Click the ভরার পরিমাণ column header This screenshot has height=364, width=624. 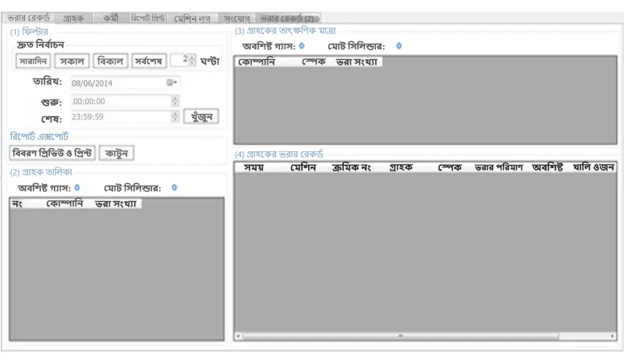pyautogui.click(x=498, y=168)
